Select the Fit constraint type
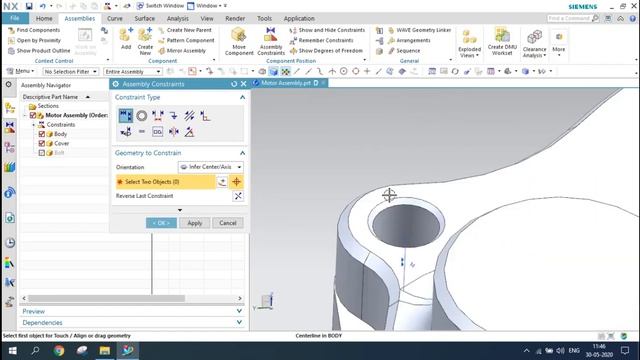Screen dimensions: 640x360 tap(142, 131)
